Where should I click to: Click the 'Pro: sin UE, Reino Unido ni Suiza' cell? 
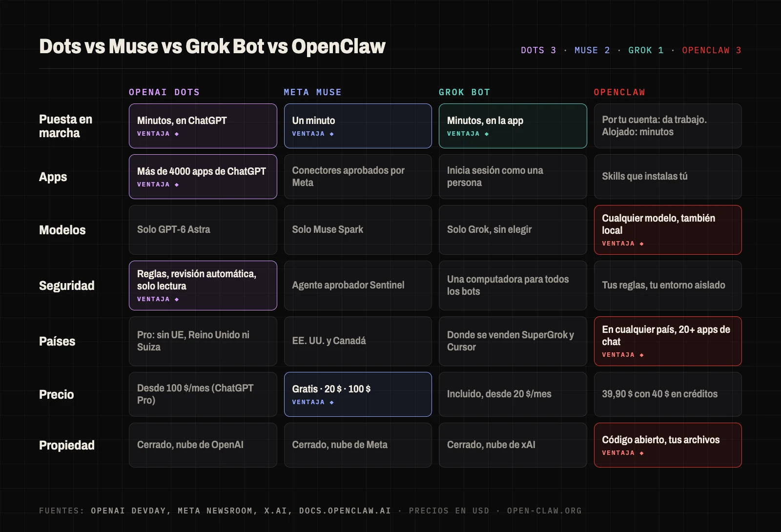coord(203,341)
